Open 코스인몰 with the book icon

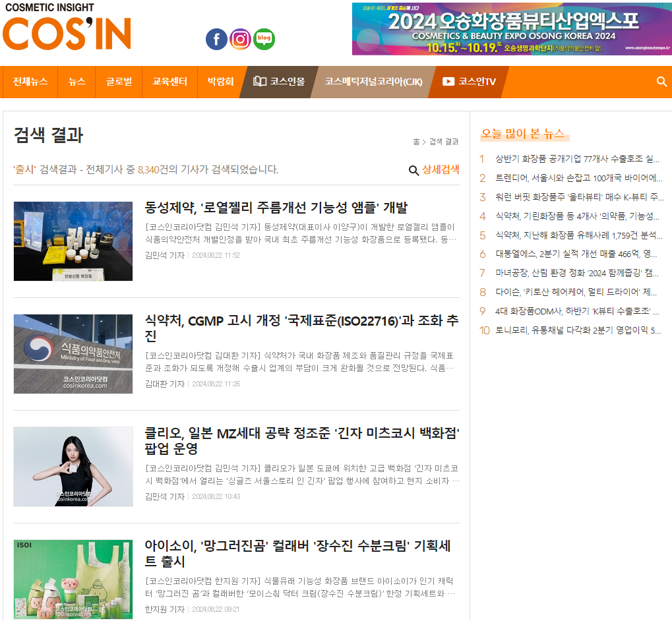tap(279, 82)
